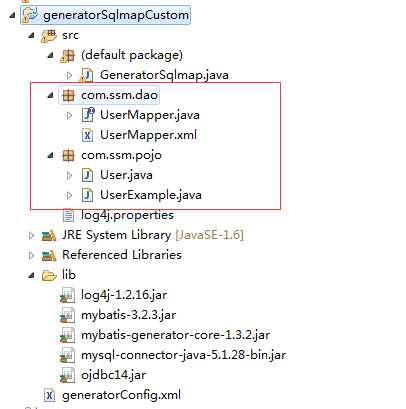Collapse the com.ssm.pojo package node
Screen dimensions: 406x409
51,155
